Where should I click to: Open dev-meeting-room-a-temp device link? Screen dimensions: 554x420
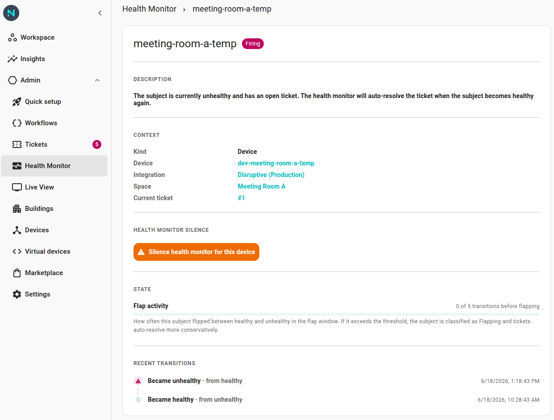click(276, 163)
